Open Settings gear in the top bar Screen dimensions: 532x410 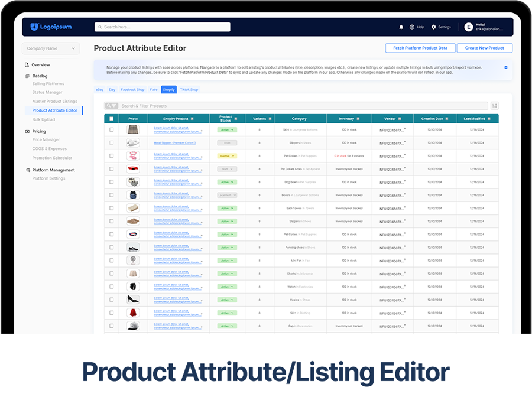pos(434,27)
